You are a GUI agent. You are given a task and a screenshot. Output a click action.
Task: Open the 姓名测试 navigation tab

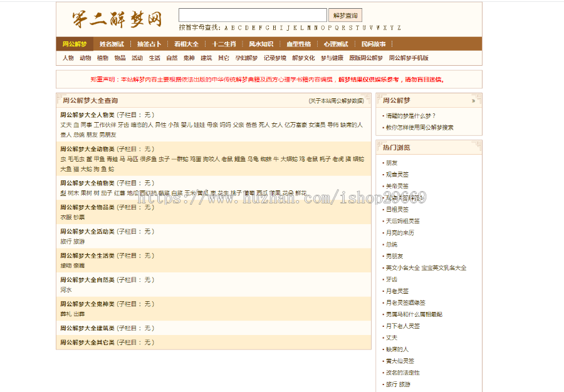[112, 44]
